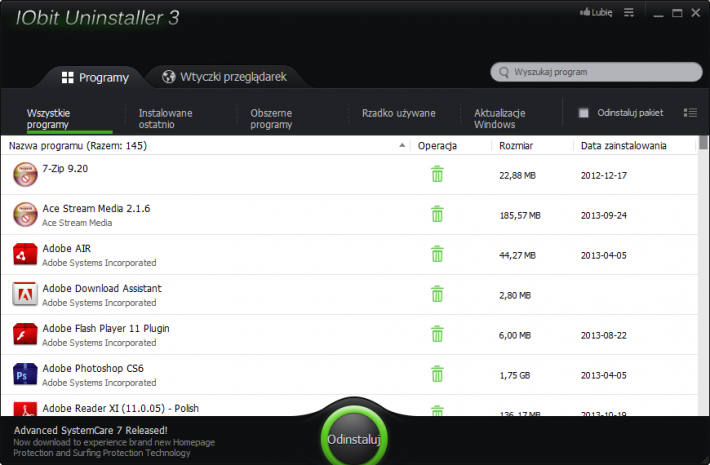Click the 22,88 MB size value
Viewport: 710px width, 465px height.
pos(517,176)
